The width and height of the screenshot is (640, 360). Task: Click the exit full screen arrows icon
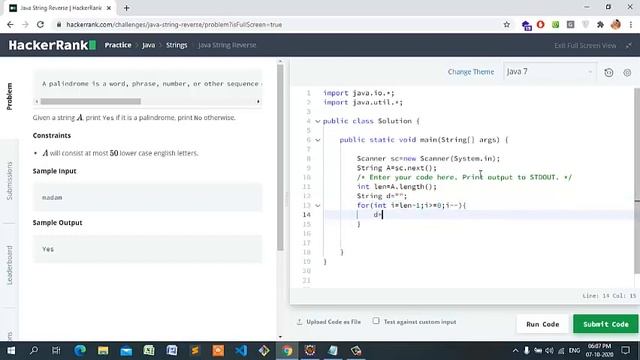pyautogui.click(x=629, y=45)
